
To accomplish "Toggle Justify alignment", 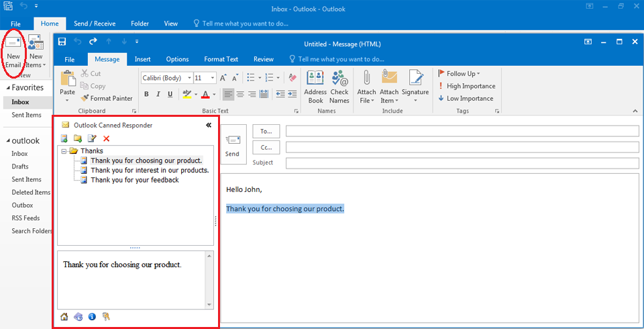I will [x=264, y=94].
